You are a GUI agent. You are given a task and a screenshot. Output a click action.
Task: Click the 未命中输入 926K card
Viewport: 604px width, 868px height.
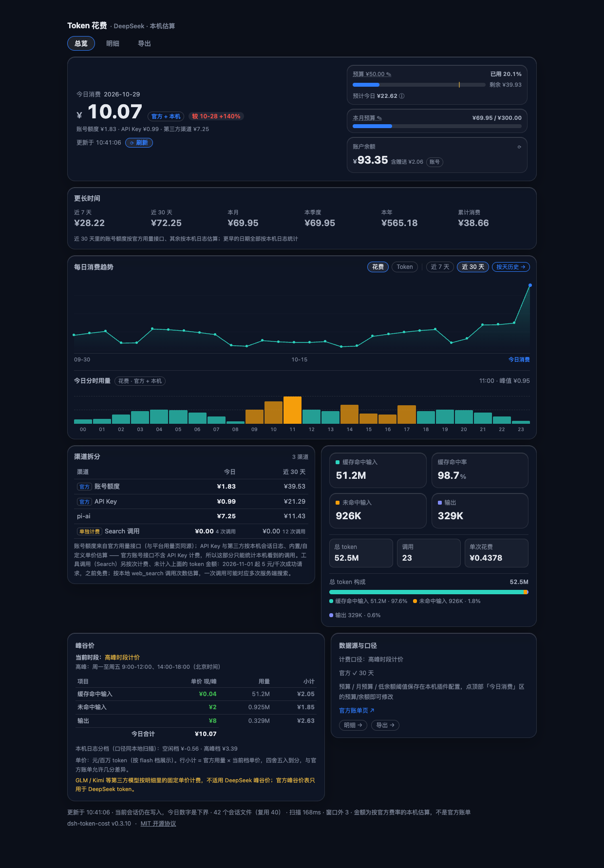[x=378, y=510]
